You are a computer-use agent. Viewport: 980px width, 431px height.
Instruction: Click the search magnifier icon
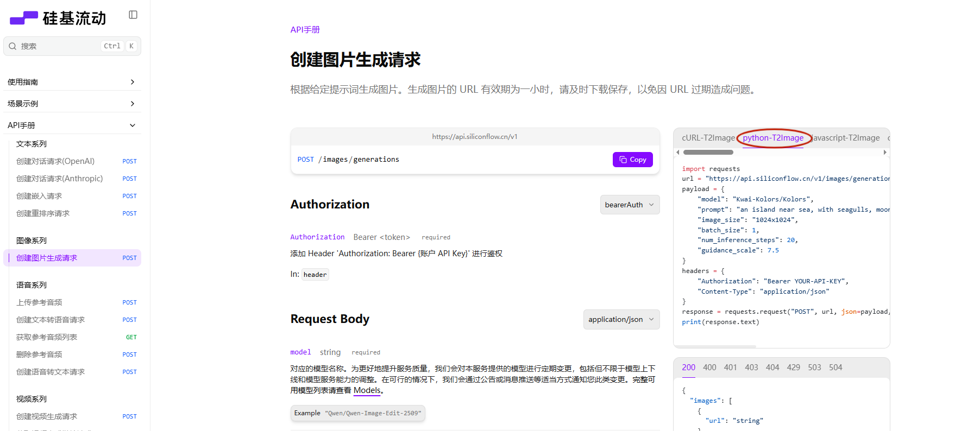click(x=12, y=46)
